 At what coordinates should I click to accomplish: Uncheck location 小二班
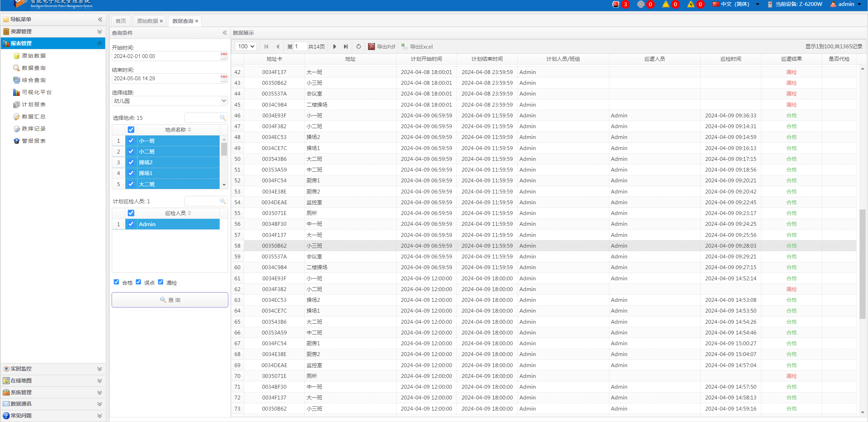[x=131, y=151]
